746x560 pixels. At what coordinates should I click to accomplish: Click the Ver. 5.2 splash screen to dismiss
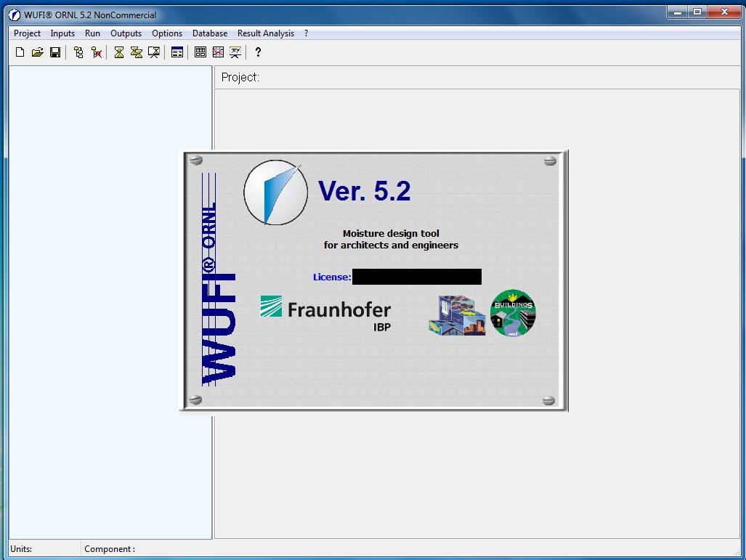pos(373,280)
